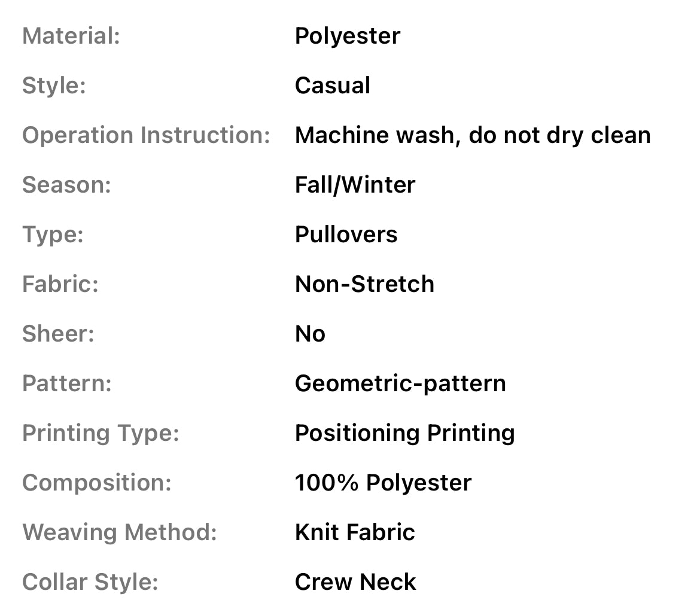
Task: Click the "Non-Stretch" fabric value
Action: (x=364, y=284)
